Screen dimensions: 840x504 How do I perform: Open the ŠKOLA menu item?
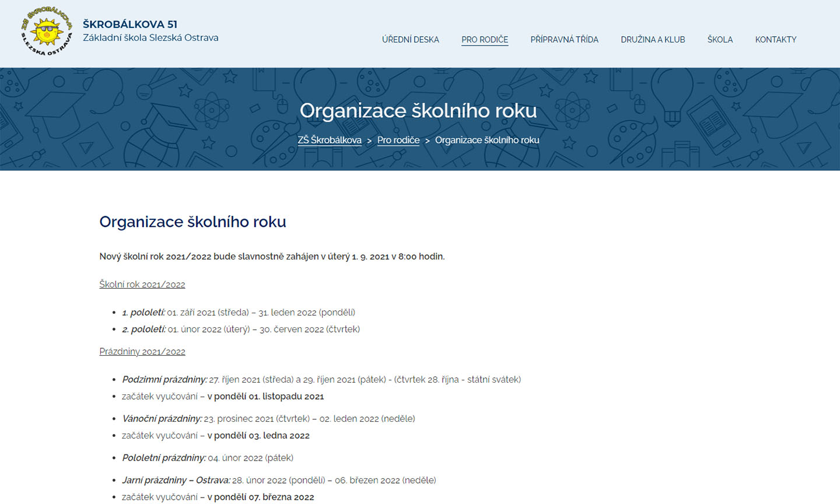(720, 40)
